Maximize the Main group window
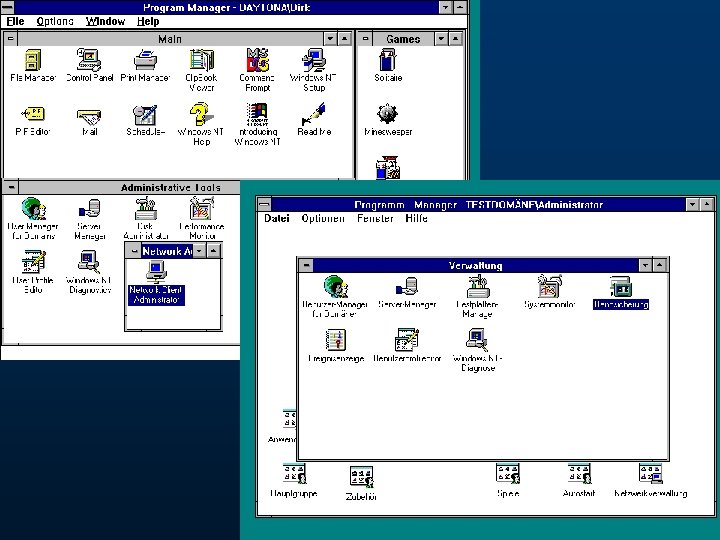Image resolution: width=720 pixels, height=540 pixels. tap(344, 39)
